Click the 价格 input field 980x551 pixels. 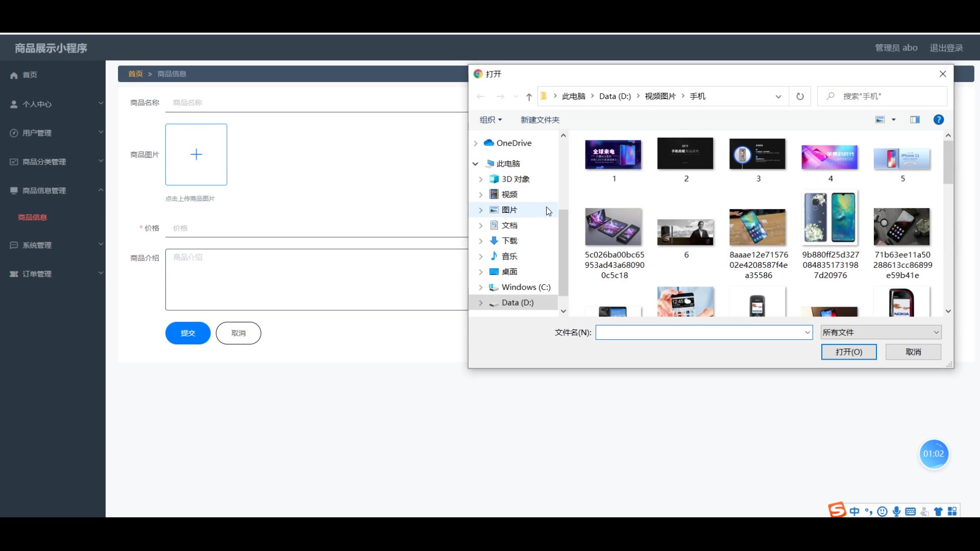pos(316,228)
